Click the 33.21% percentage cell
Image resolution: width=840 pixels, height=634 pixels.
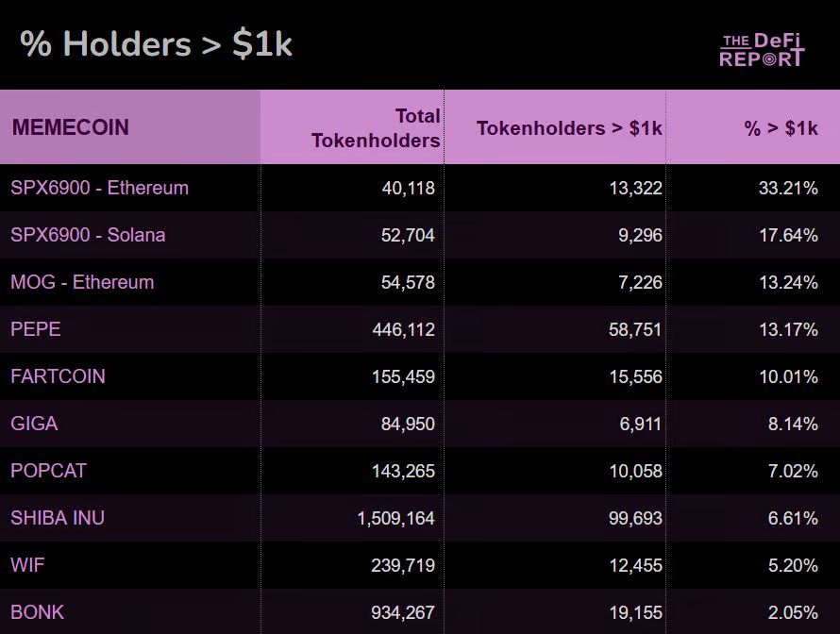pos(788,188)
